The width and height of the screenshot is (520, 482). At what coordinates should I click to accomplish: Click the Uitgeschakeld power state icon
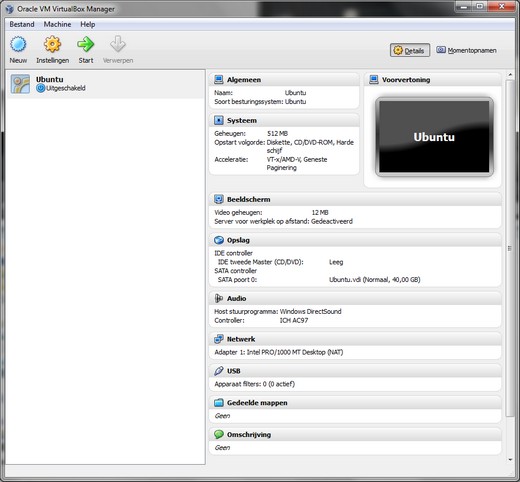point(40,88)
